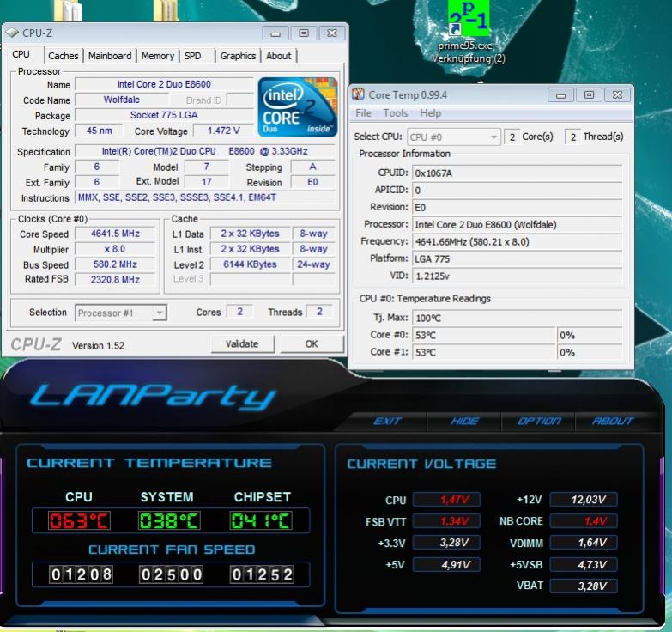Click the CPU voltage 1,47V readout
This screenshot has width=672, height=632.
point(446,500)
